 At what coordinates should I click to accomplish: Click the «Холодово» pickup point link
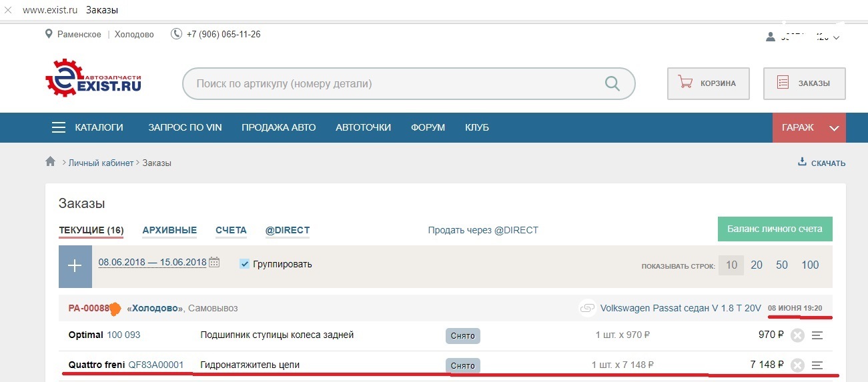pos(155,308)
